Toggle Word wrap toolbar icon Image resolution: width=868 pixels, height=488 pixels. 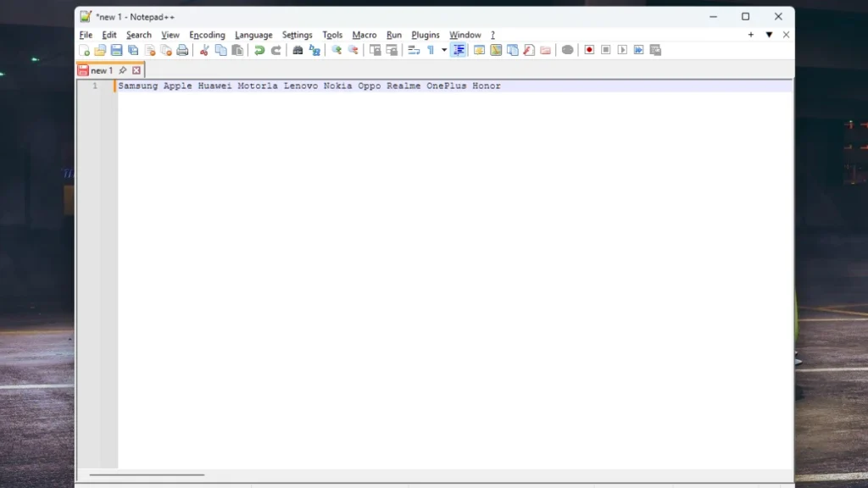[414, 50]
